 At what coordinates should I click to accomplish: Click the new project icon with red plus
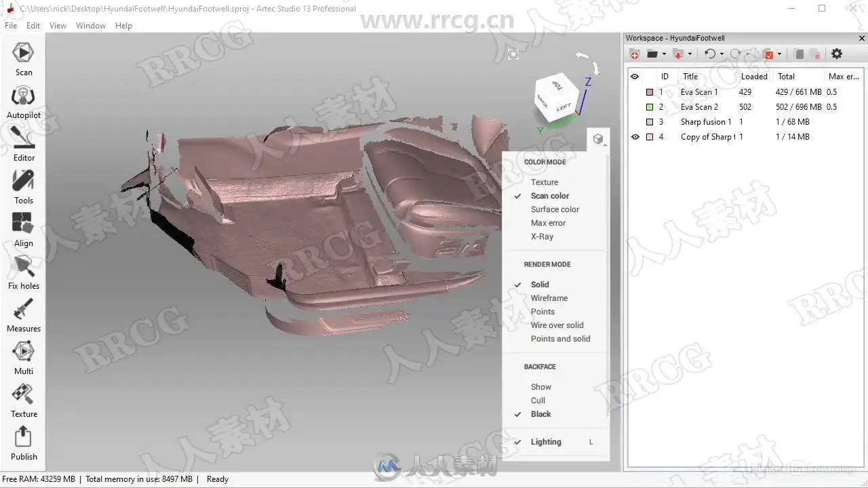pos(635,54)
